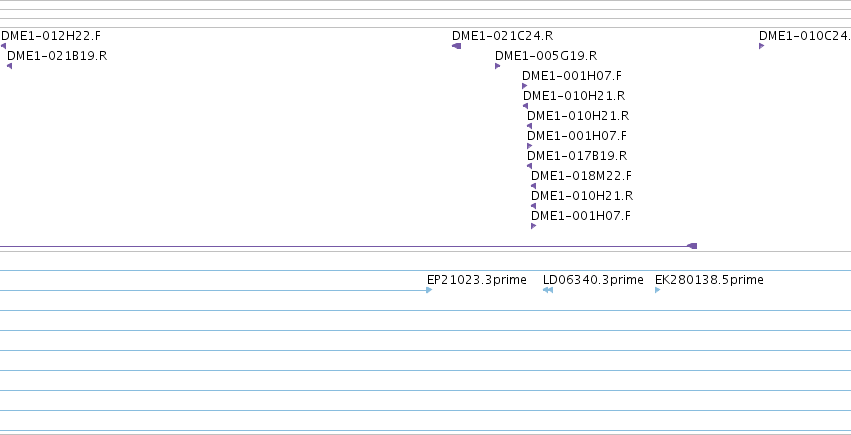This screenshot has width=851, height=435.
Task: Select DME1-001H07.F label directly above DME1-017B19.R
Action: pos(577,136)
